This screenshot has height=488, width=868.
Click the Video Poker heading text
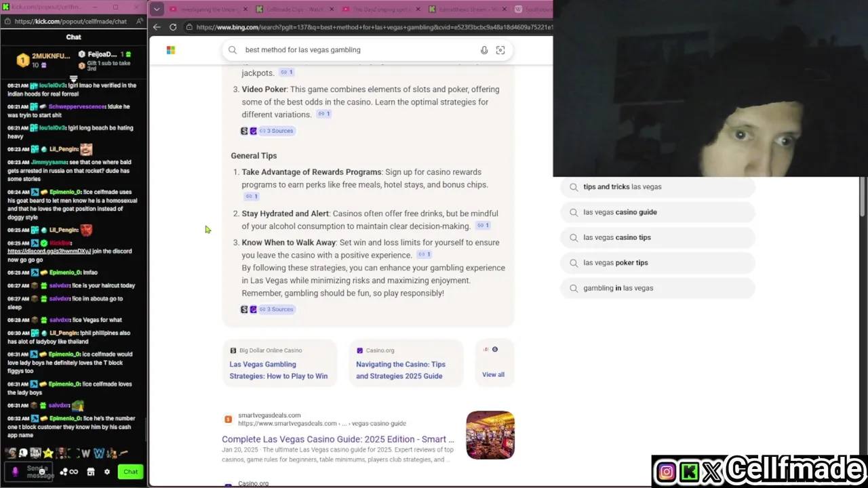tap(264, 89)
